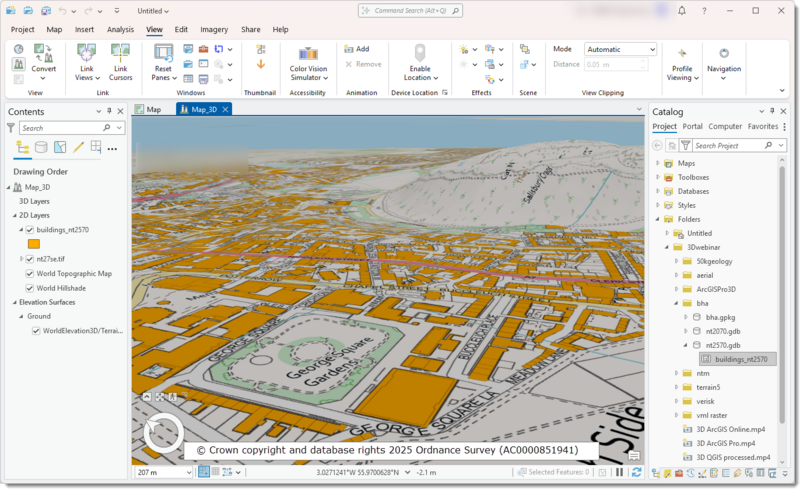Open notifications bell icon

click(682, 11)
